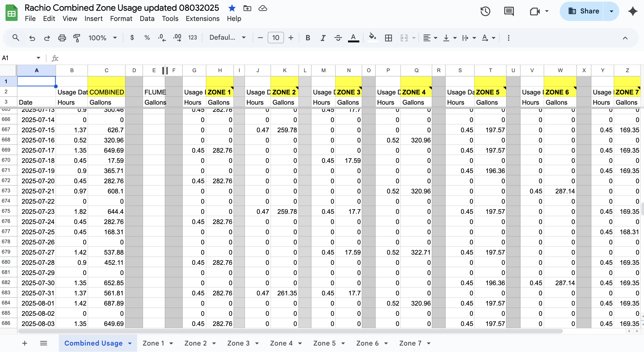This screenshot has width=644, height=352.
Task: Open text color picker
Action: 353,38
